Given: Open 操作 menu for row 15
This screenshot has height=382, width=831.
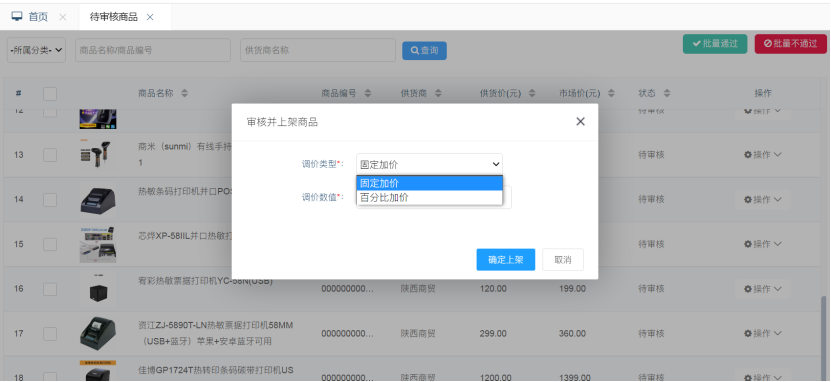Looking at the screenshot, I should click(x=763, y=244).
